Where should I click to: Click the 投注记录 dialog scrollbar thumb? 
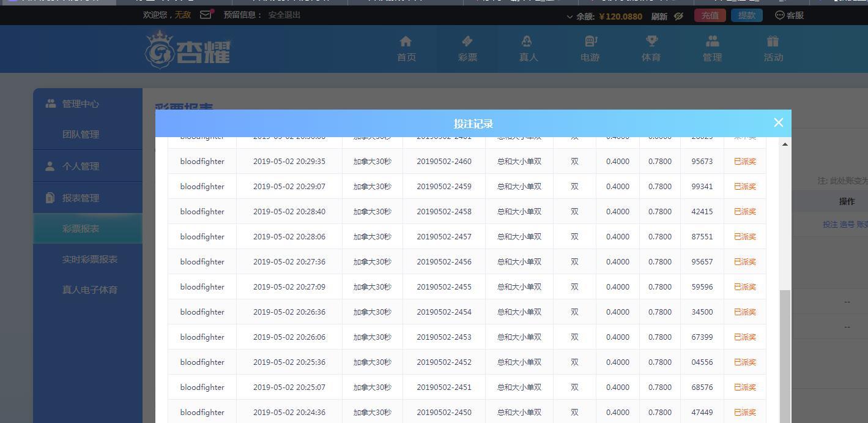click(785, 355)
